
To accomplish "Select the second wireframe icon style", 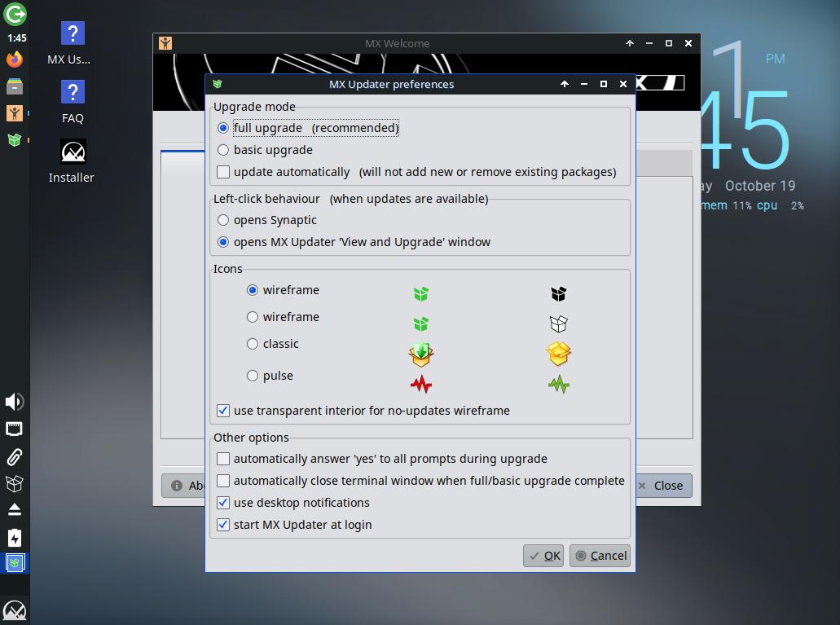I will coord(253,317).
